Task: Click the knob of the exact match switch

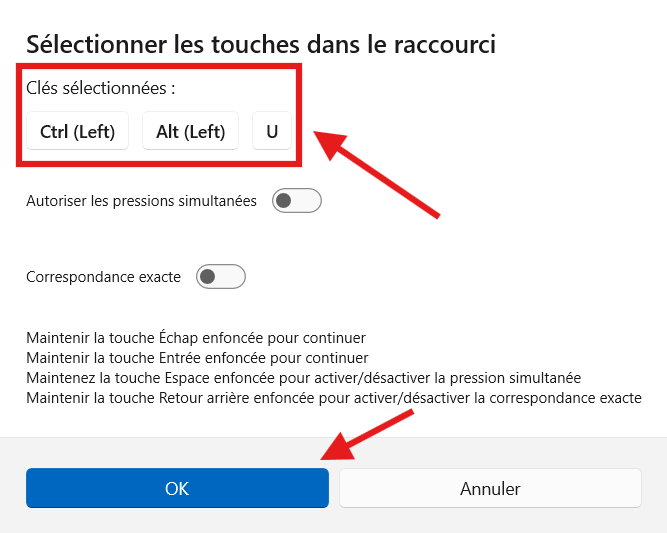Action: coord(208,277)
